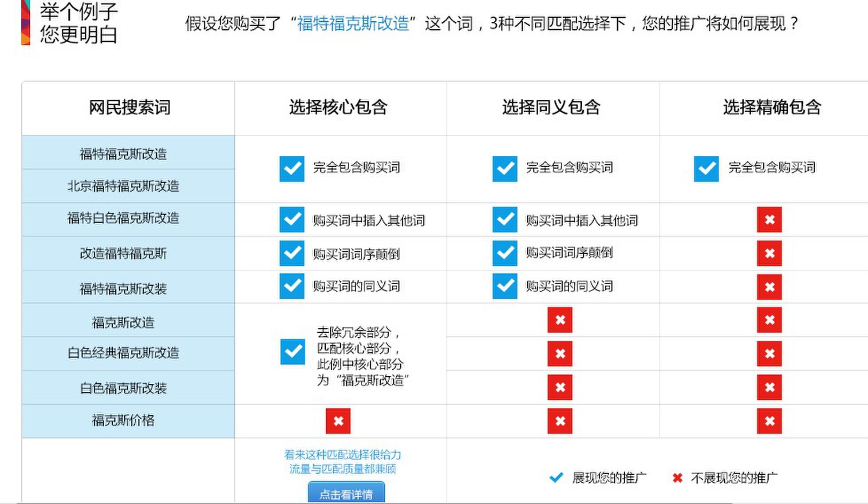
Task: Select the 福特福克斯改造 search term row
Action: [128, 153]
